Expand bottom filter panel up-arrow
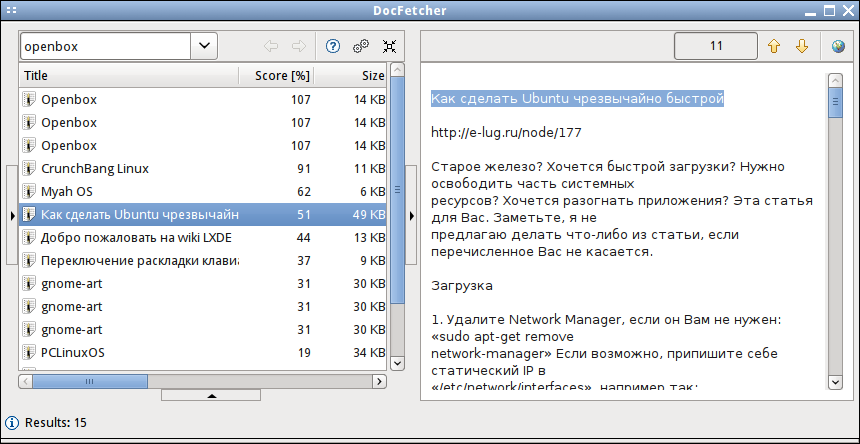This screenshot has height=444, width=860. (211, 395)
